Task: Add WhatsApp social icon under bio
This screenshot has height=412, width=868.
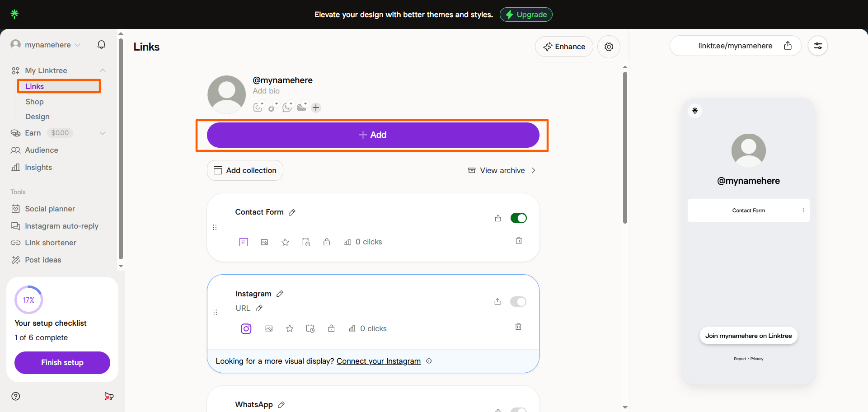Action: pyautogui.click(x=288, y=107)
